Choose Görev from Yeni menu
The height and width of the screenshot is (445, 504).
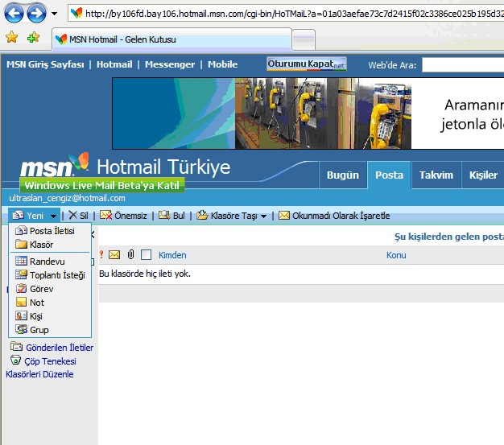tap(50, 289)
